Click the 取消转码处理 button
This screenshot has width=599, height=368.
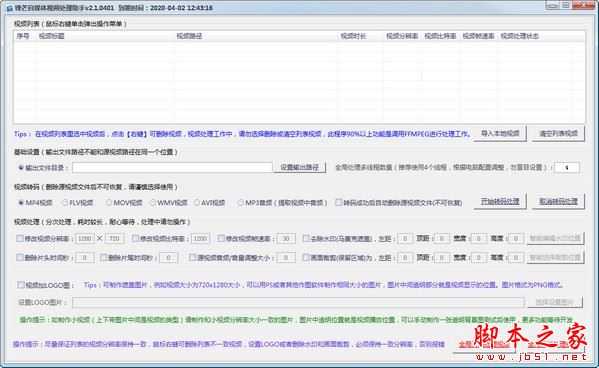[x=558, y=201]
